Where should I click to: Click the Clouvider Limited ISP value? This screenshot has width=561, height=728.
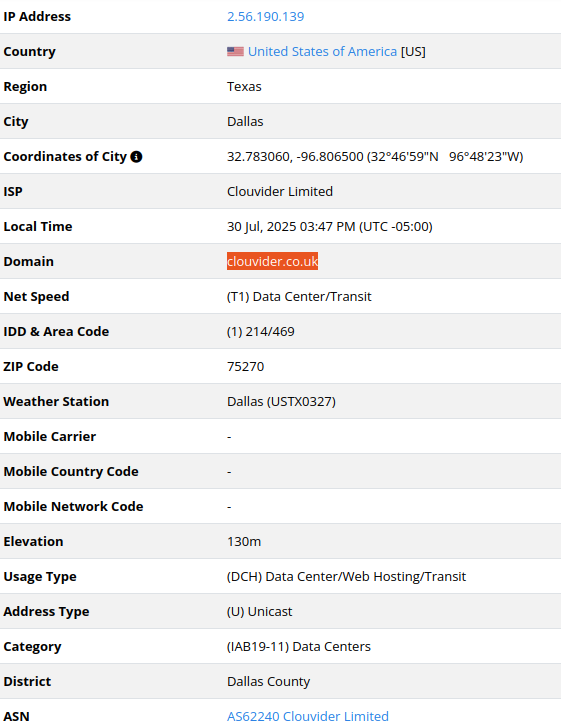280,192
